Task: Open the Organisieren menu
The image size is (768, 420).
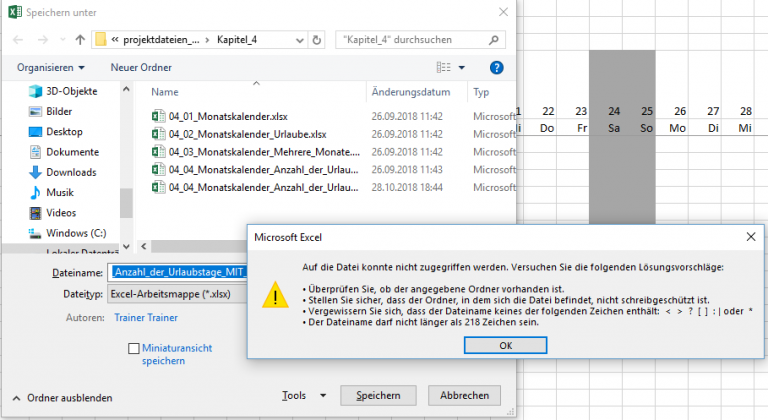Action: [x=50, y=68]
